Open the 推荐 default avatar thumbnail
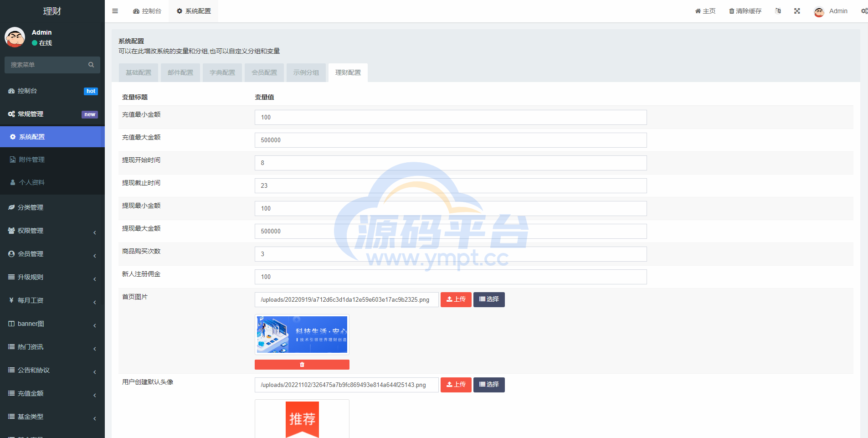The image size is (868, 438). coord(302,419)
